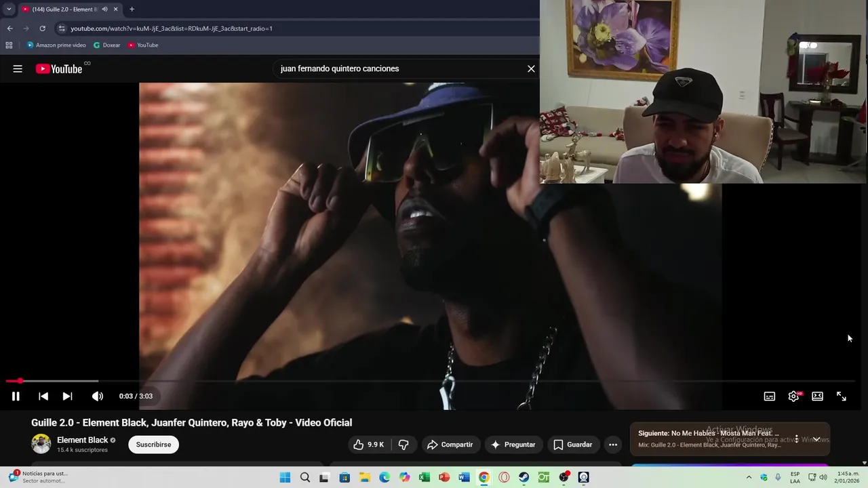Switch to Chrome taskbar icon

click(484, 477)
